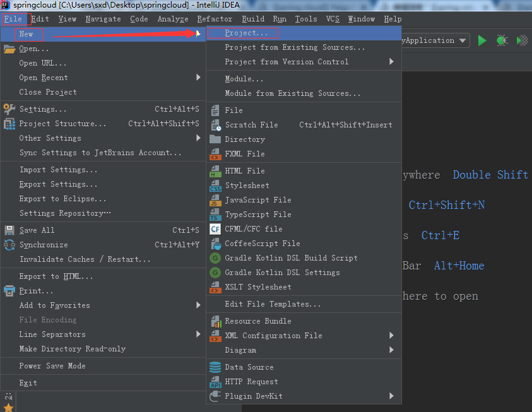The image size is (532, 412).
Task: Open the Refactor menu
Action: 215,19
